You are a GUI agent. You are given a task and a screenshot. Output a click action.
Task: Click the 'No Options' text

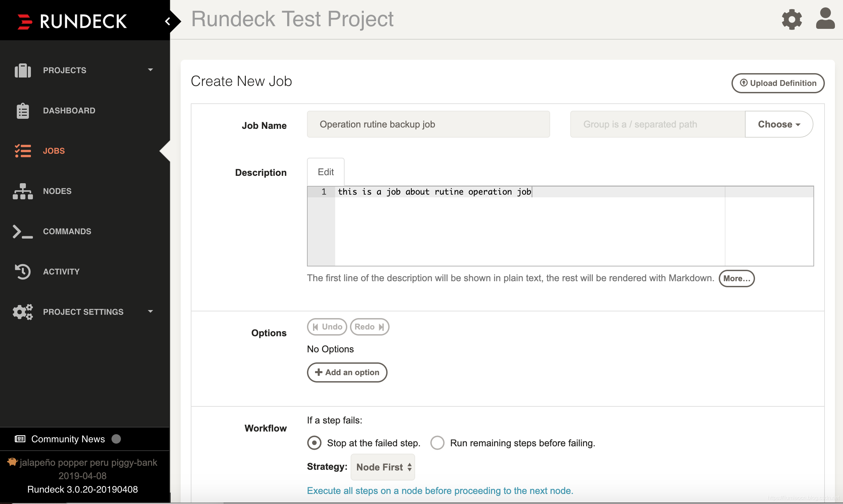point(330,349)
